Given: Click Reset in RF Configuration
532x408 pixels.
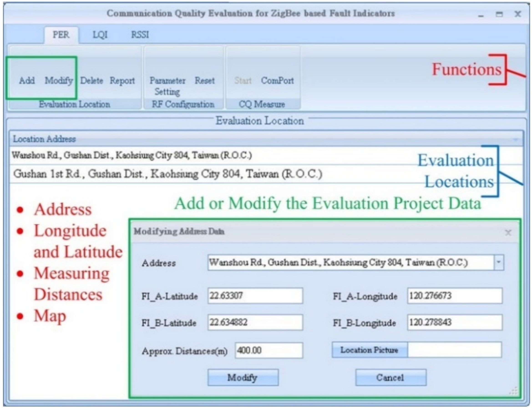Looking at the screenshot, I should [x=205, y=80].
